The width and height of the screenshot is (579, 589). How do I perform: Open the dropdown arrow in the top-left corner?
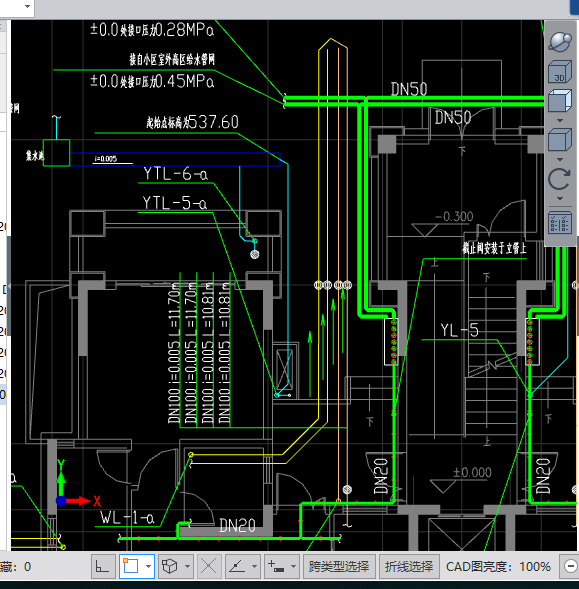point(27,6)
